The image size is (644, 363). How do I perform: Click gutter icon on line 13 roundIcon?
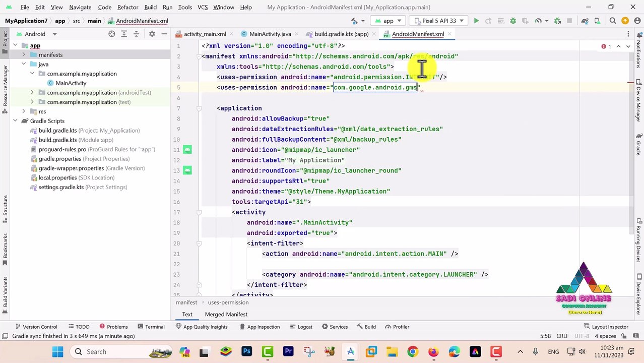(x=187, y=170)
